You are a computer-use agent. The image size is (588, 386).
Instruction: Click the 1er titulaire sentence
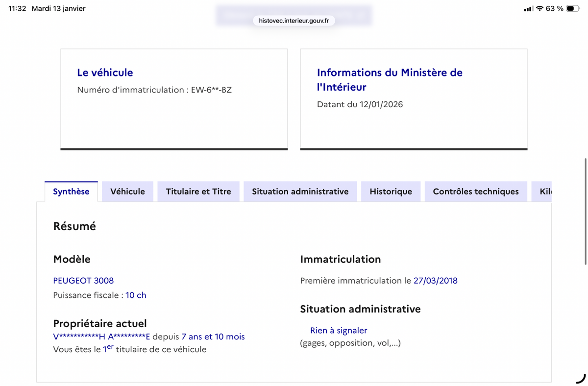(x=130, y=349)
